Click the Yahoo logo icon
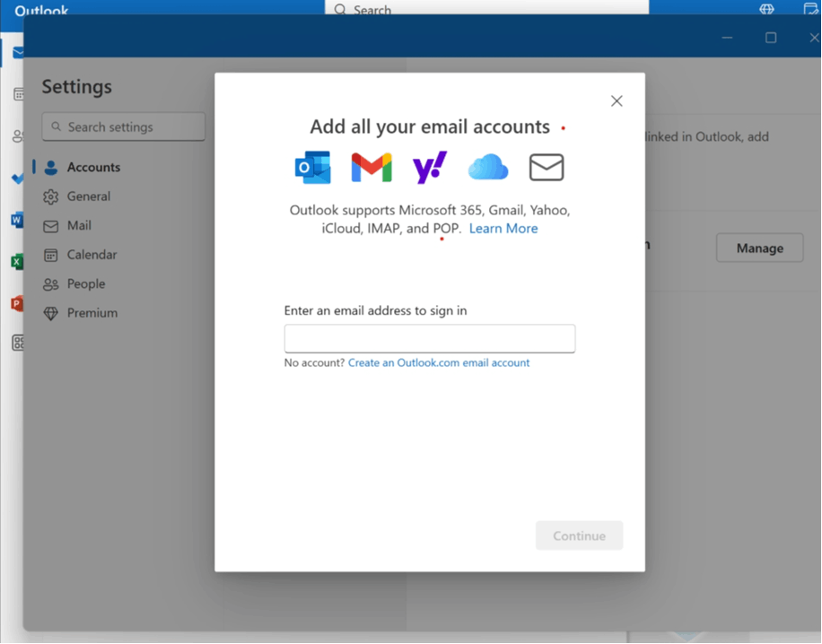The height and width of the screenshot is (644, 822). coord(430,168)
